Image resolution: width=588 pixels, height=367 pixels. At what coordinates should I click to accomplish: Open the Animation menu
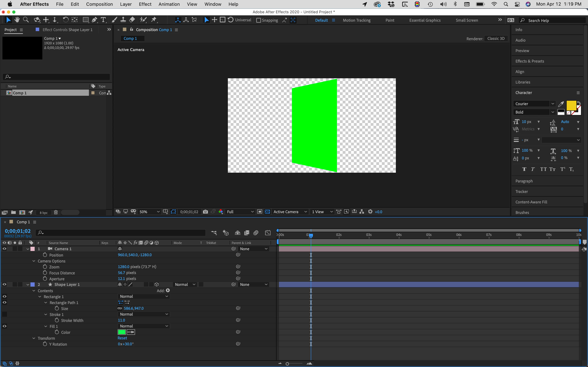pos(169,4)
